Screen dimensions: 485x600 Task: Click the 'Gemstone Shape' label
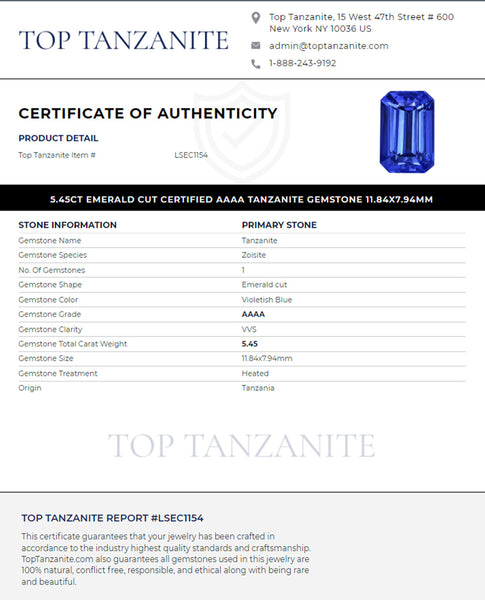click(x=50, y=285)
